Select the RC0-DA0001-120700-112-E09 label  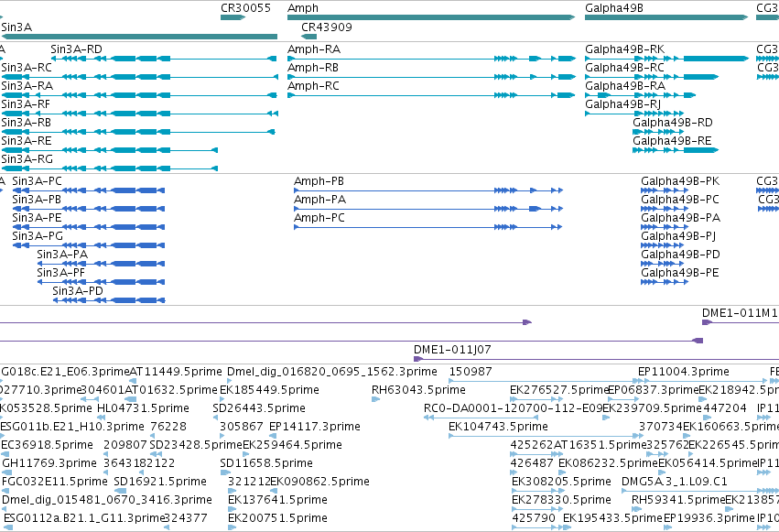coord(514,408)
